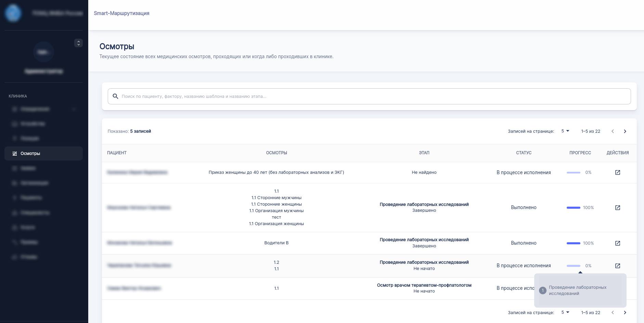The width and height of the screenshot is (644, 323).
Task: Click the Проведение лабораторных исследований tooltip step
Action: (577, 290)
